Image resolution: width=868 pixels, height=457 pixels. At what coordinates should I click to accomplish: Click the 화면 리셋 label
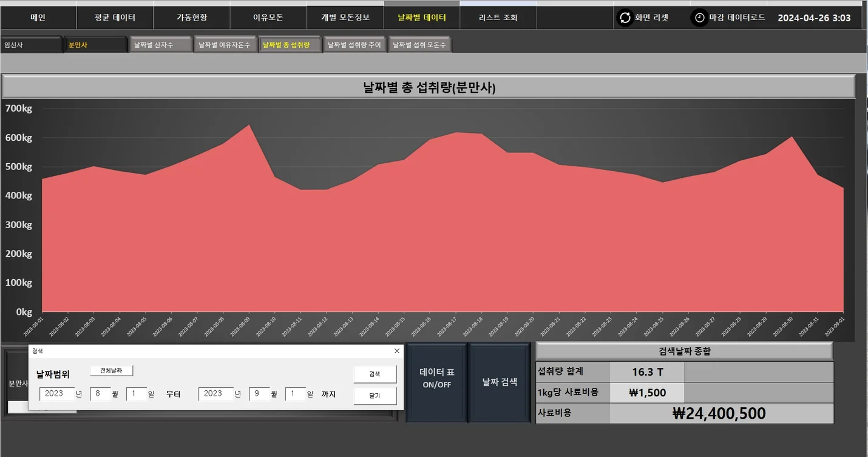point(651,18)
